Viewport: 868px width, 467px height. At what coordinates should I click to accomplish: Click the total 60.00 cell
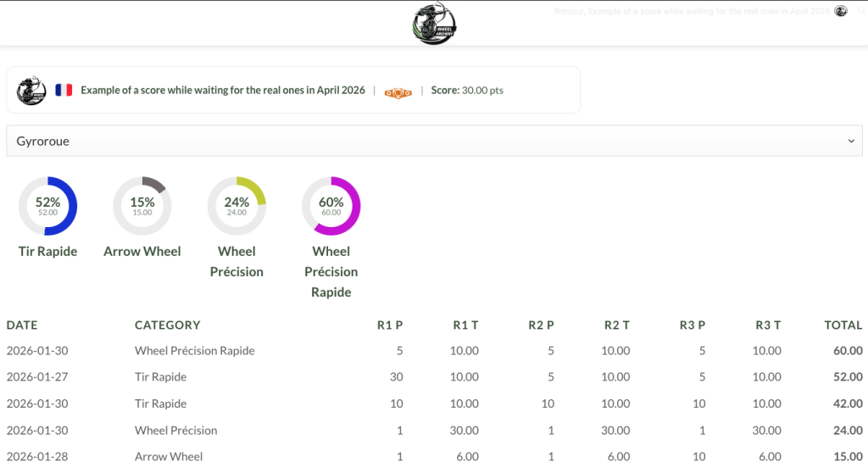pos(848,351)
